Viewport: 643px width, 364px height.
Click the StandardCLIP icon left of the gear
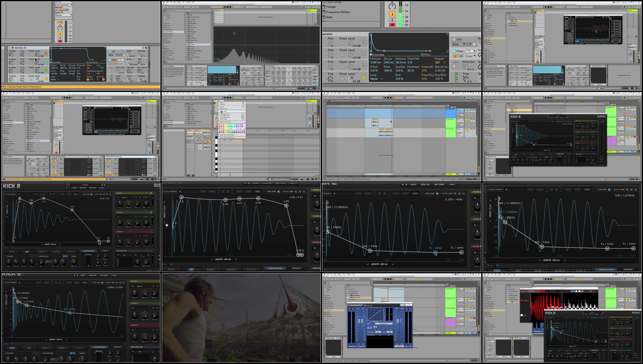pyautogui.click(x=401, y=305)
